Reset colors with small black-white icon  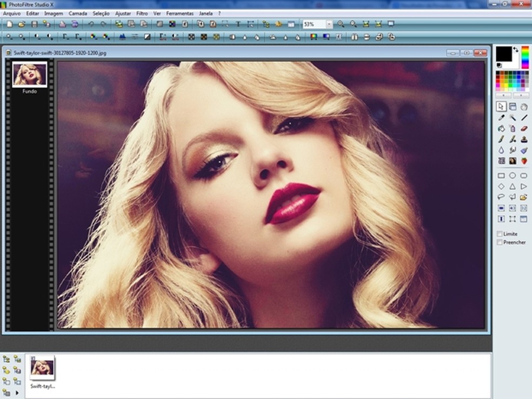coord(499,65)
